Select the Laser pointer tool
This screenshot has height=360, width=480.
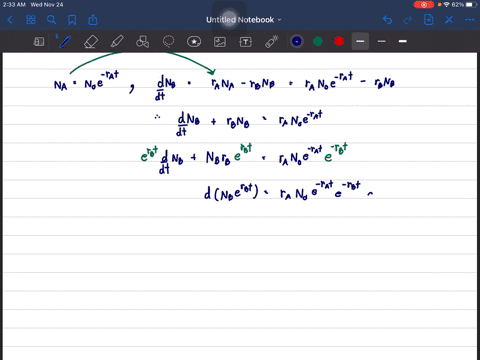pos(272,42)
